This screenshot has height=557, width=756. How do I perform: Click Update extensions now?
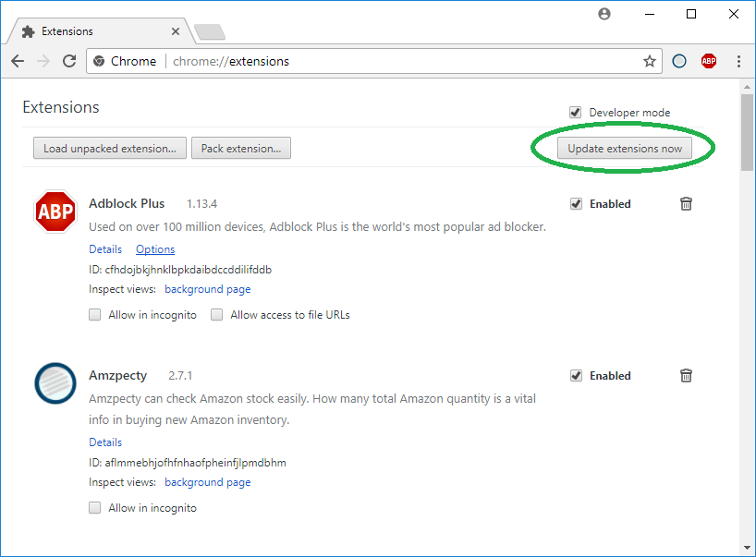click(x=625, y=148)
